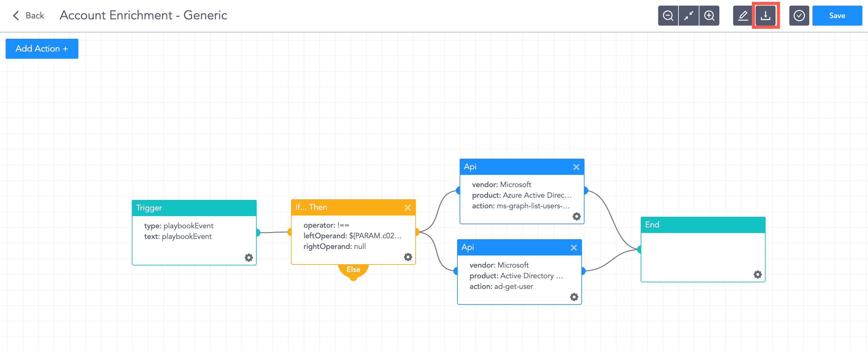Click the Add Action + button

click(42, 48)
